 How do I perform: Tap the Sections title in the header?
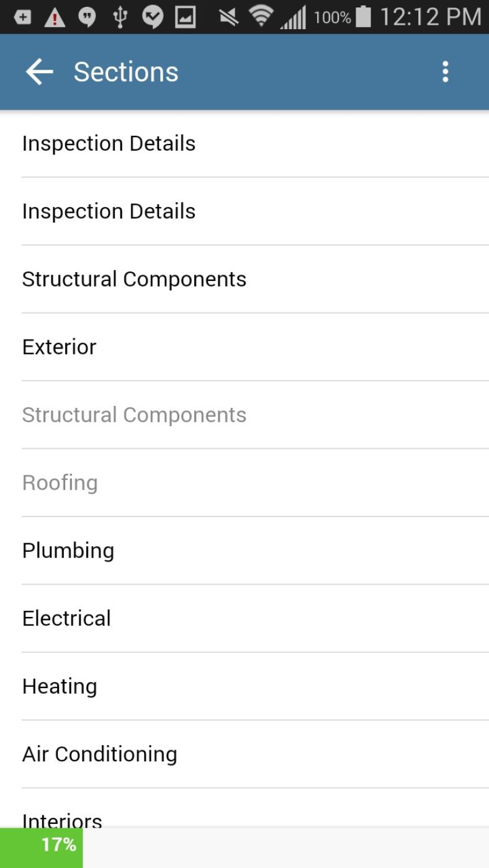tap(125, 71)
